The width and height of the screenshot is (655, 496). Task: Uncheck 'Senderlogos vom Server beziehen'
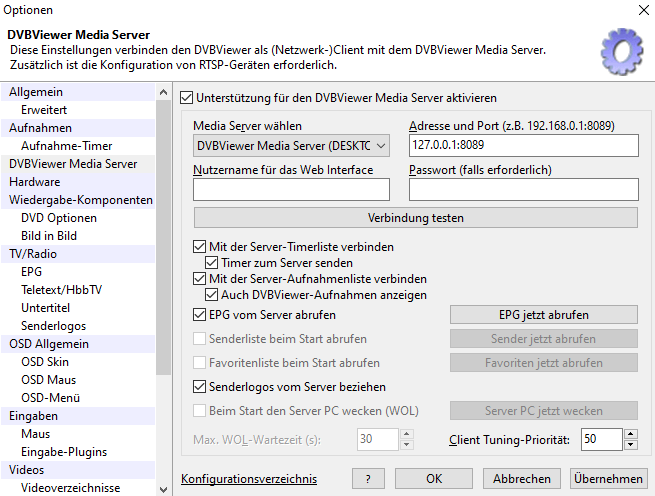(200, 387)
